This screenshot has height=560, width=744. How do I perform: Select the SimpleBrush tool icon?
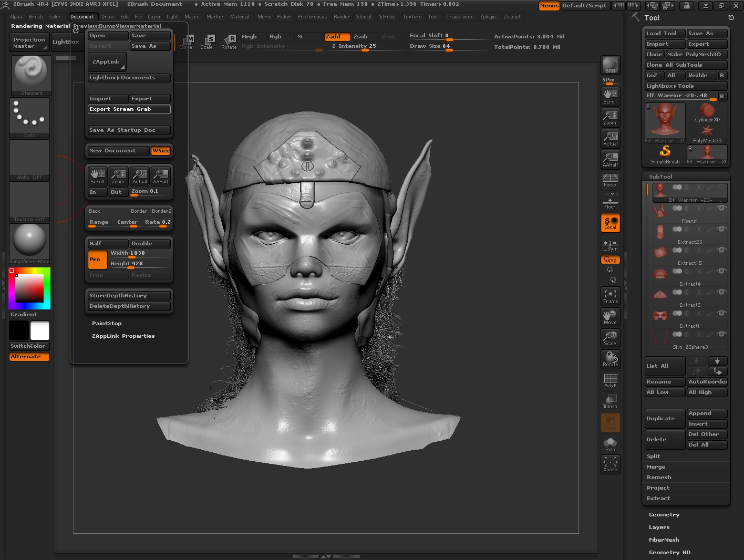tap(665, 154)
